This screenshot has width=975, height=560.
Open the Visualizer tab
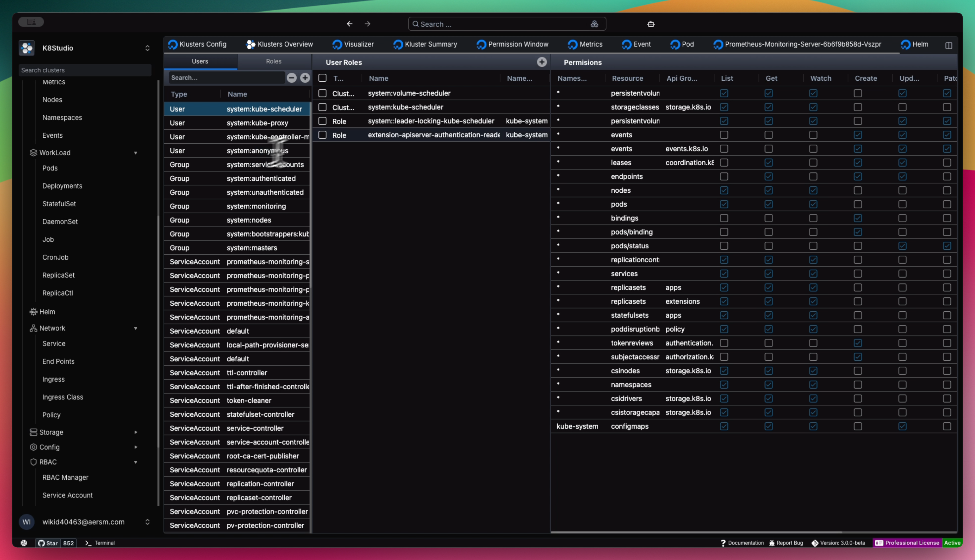coord(353,44)
